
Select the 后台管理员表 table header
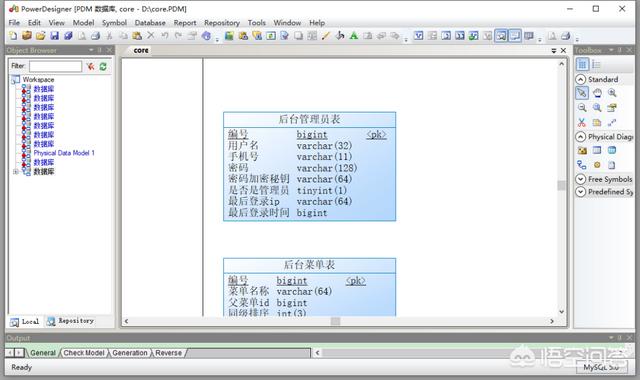tap(309, 120)
